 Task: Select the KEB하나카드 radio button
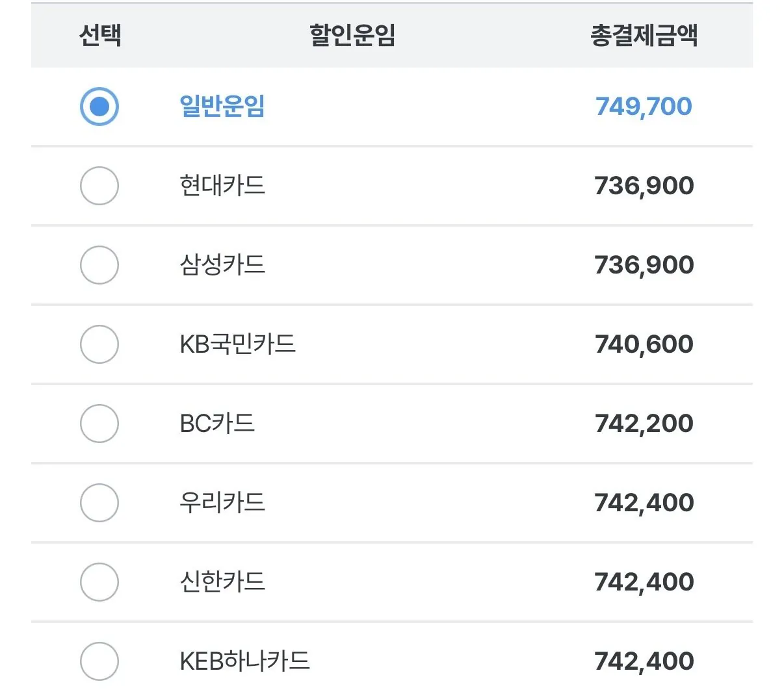click(x=99, y=661)
